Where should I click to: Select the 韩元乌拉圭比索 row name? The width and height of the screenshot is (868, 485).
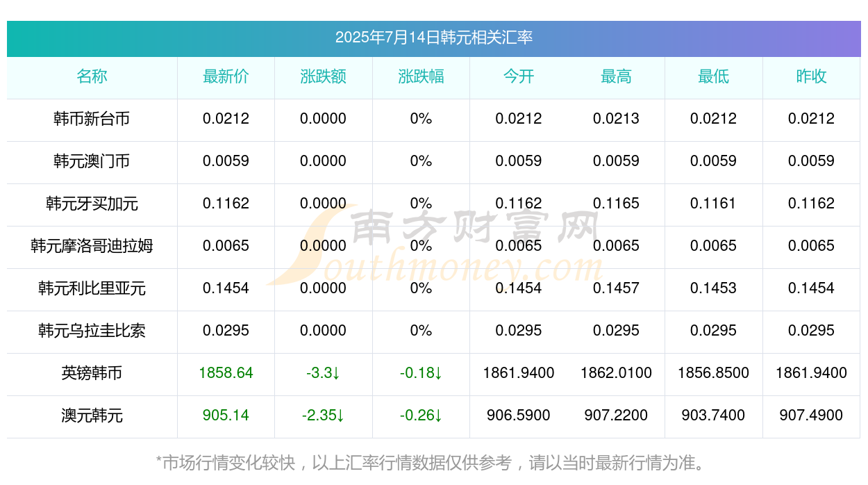click(x=92, y=331)
